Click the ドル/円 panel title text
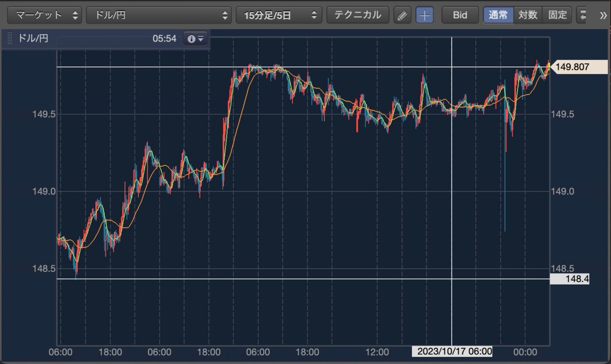This screenshot has height=364, width=611. point(33,39)
